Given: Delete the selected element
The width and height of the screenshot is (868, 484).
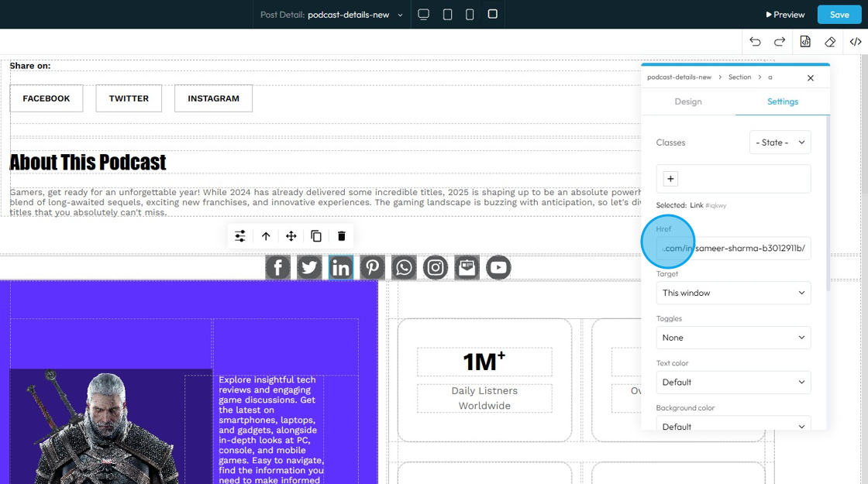Looking at the screenshot, I should [x=342, y=236].
